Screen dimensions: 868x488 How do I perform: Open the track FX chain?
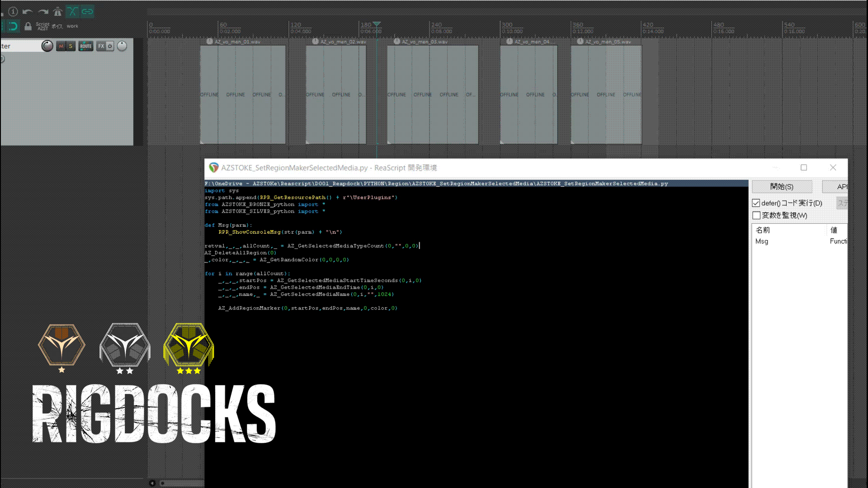point(101,46)
